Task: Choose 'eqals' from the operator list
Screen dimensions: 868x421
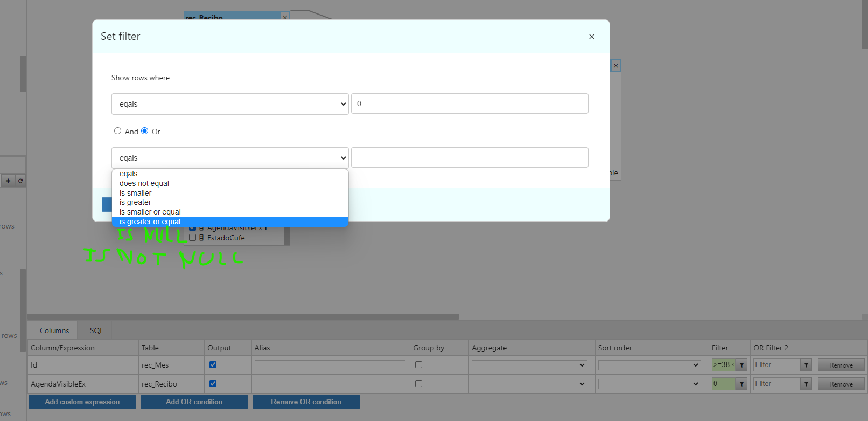Action: pos(230,174)
